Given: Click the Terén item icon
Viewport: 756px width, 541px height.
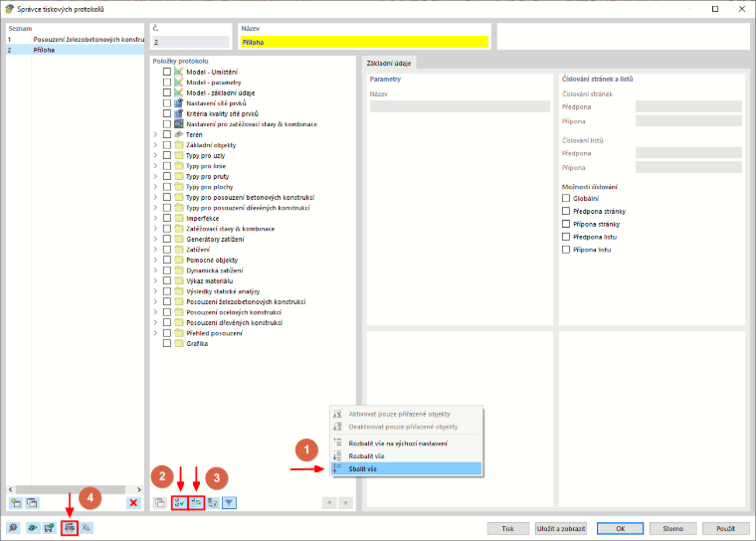Looking at the screenshot, I should [x=179, y=134].
